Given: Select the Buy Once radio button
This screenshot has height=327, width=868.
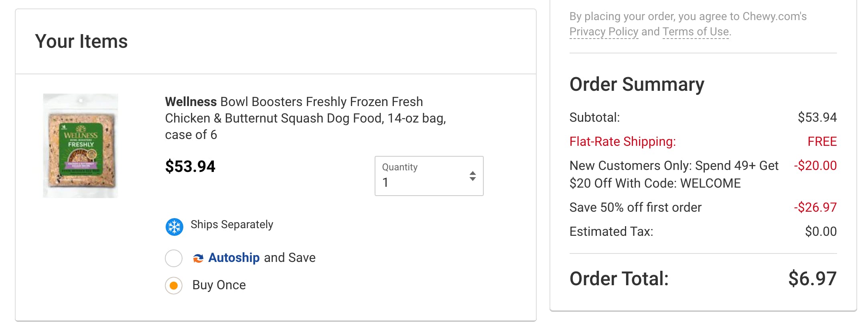Looking at the screenshot, I should (174, 286).
